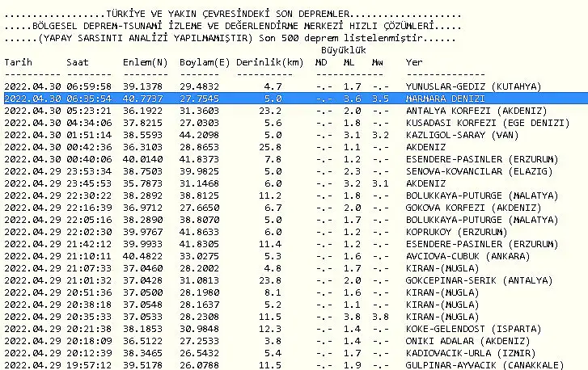The image size is (588, 370).
Task: Click the Derinlik(km) column header
Action: coord(269,62)
